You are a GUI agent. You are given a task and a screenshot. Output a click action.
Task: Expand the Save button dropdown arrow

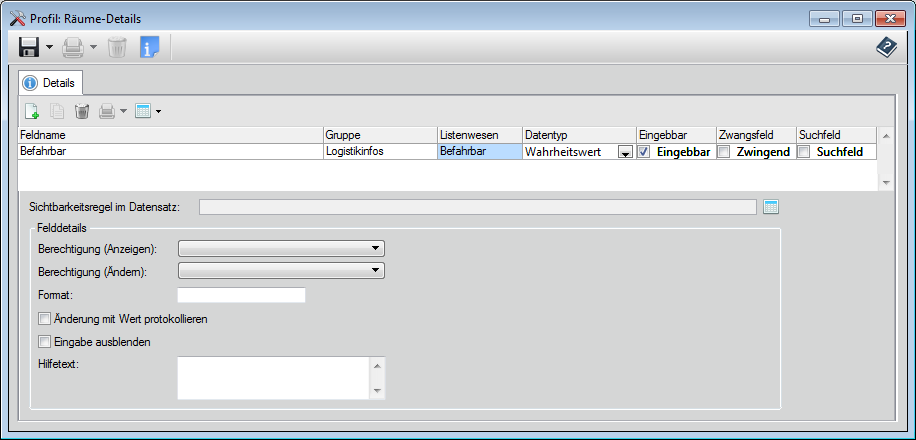49,47
